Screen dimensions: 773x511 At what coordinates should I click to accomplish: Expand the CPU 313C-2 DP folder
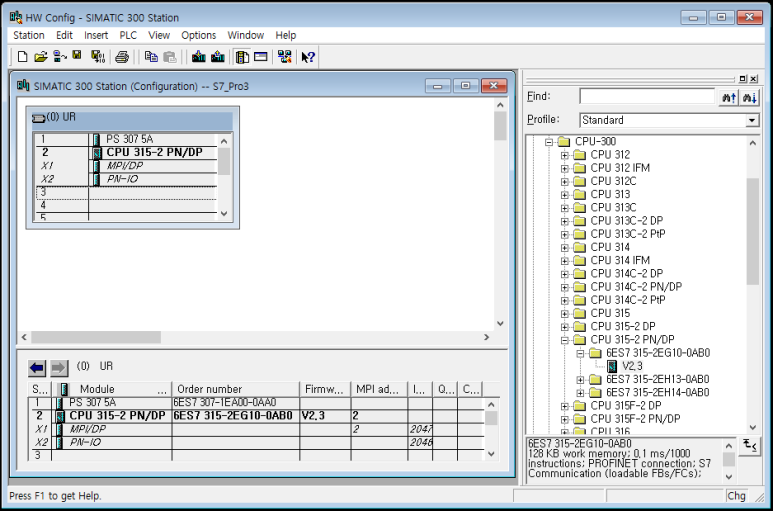point(564,221)
